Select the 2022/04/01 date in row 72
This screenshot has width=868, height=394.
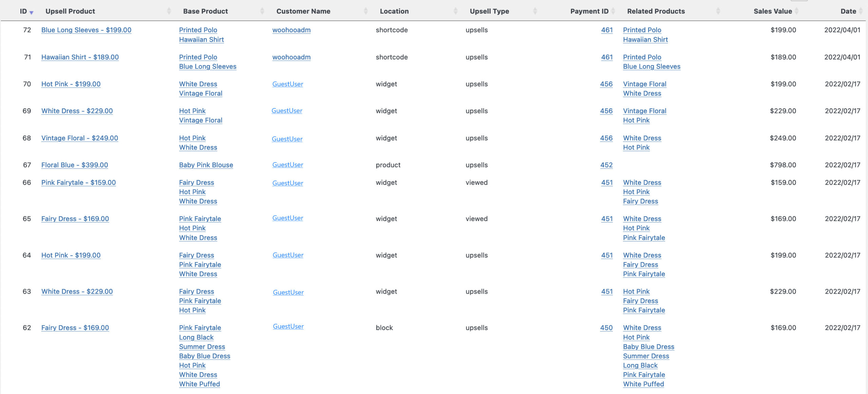[x=842, y=30]
